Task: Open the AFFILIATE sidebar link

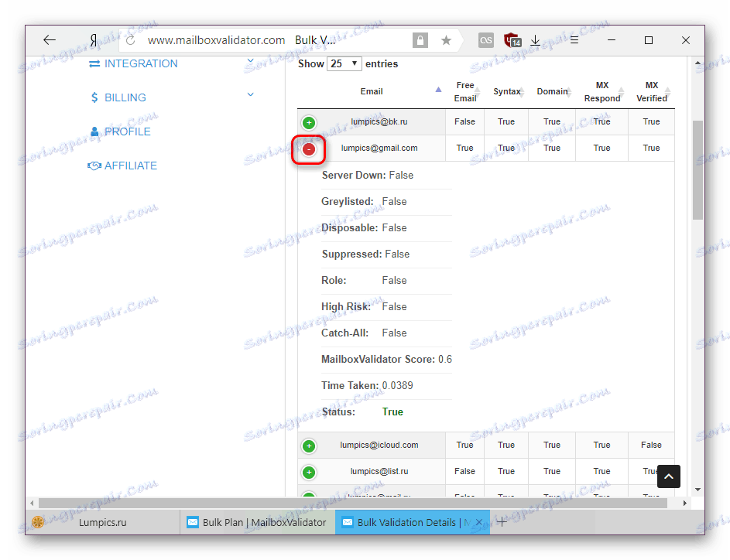Action: click(x=122, y=166)
